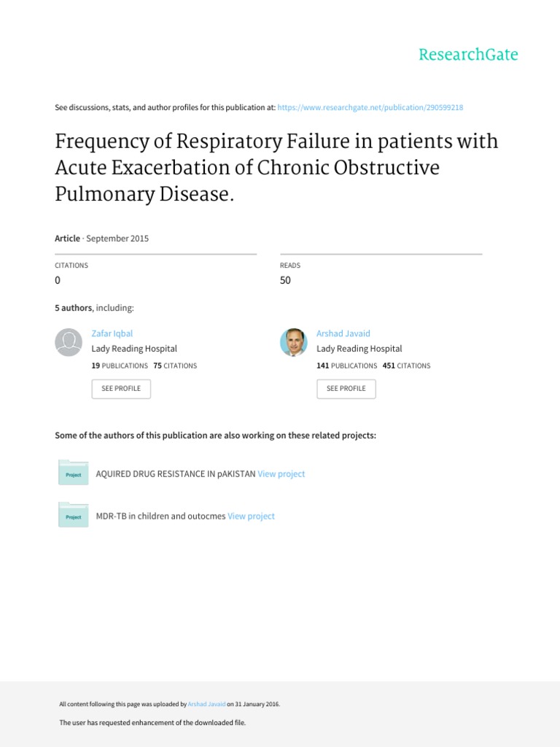Click Arshad Javaid uploader link in footer
Viewport: 560px width, 747px height.
206,704
